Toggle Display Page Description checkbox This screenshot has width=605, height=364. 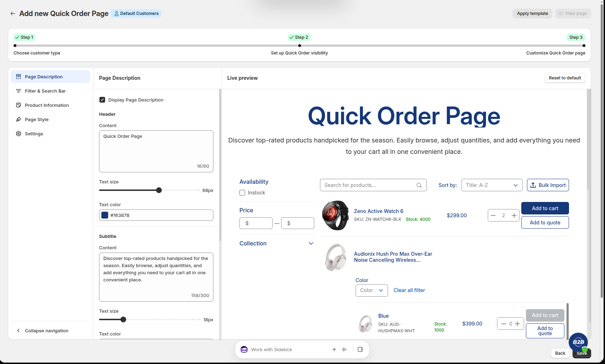click(102, 100)
